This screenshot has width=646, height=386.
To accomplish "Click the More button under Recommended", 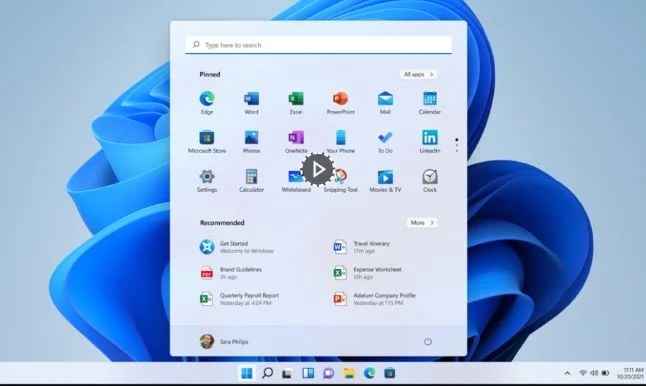I will pos(422,222).
